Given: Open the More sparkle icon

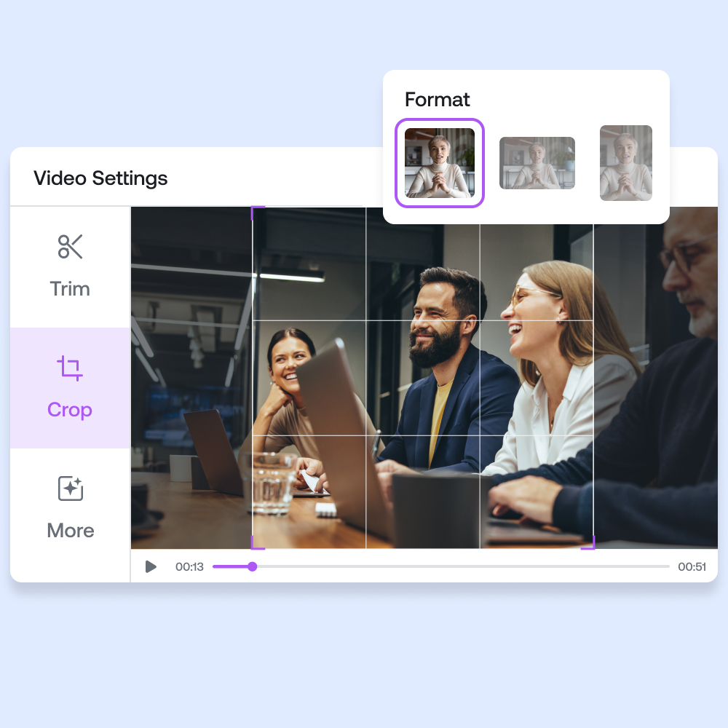Looking at the screenshot, I should [71, 488].
